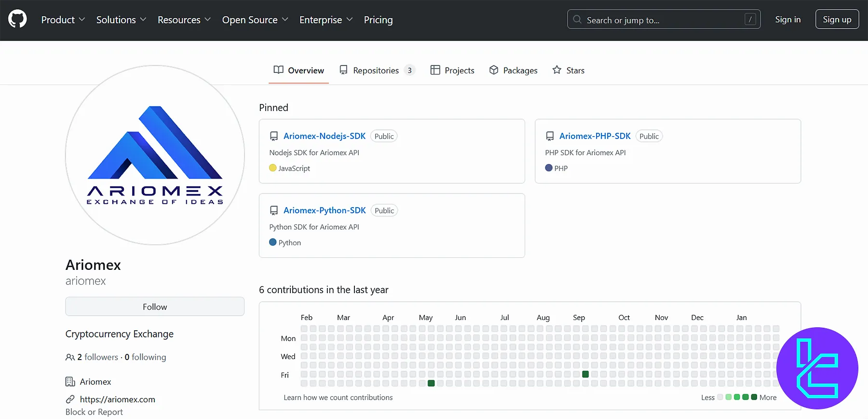868x419 pixels.
Task: Click the Ariomex profile avatar image
Action: pos(155,155)
